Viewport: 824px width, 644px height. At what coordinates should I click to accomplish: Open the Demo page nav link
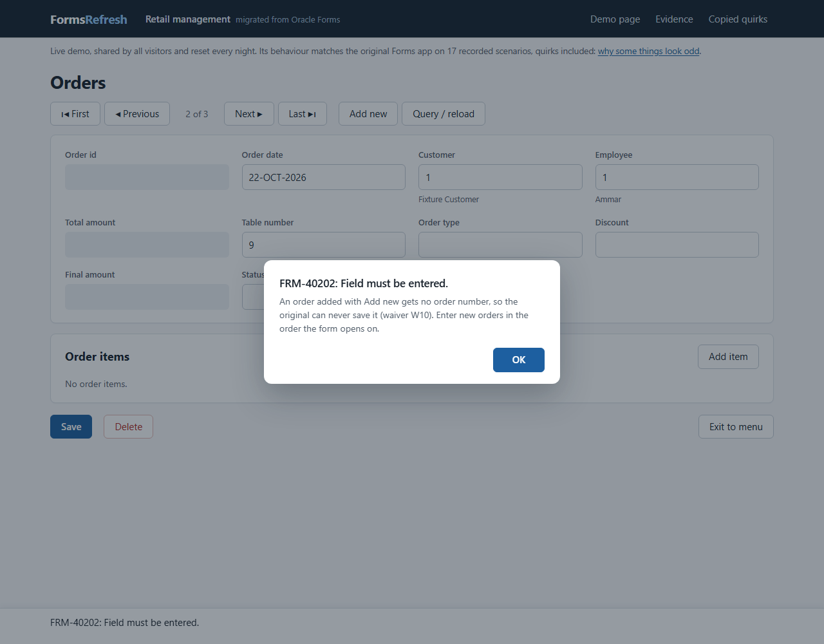tap(615, 19)
